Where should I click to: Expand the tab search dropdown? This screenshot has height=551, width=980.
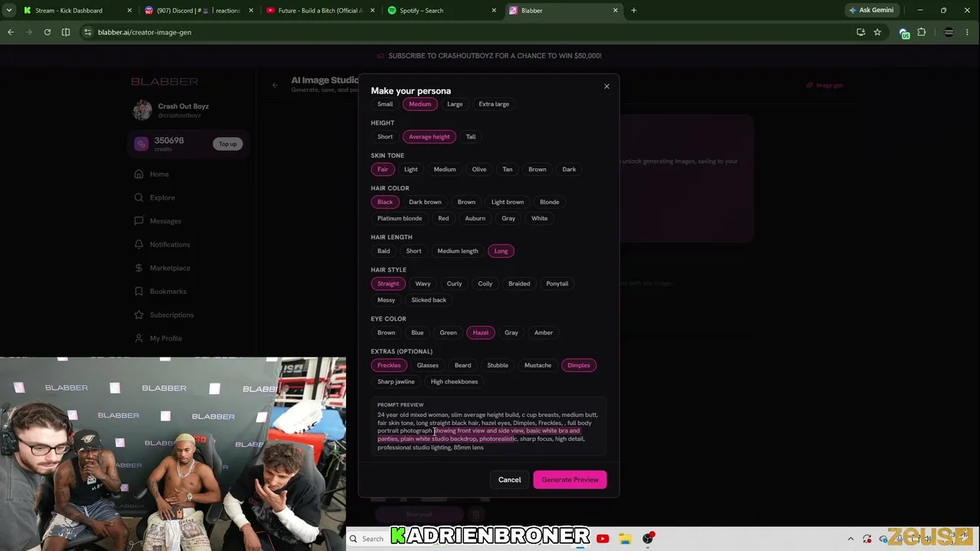click(x=9, y=11)
